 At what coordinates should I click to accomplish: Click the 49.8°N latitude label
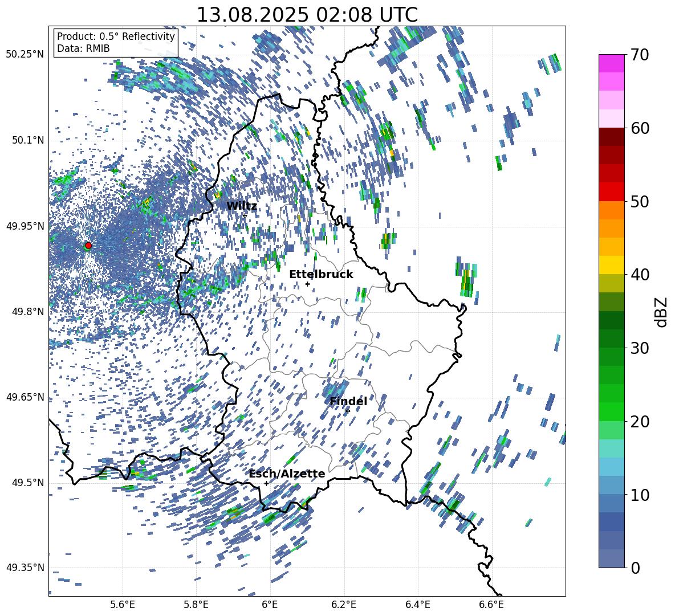[27, 312]
